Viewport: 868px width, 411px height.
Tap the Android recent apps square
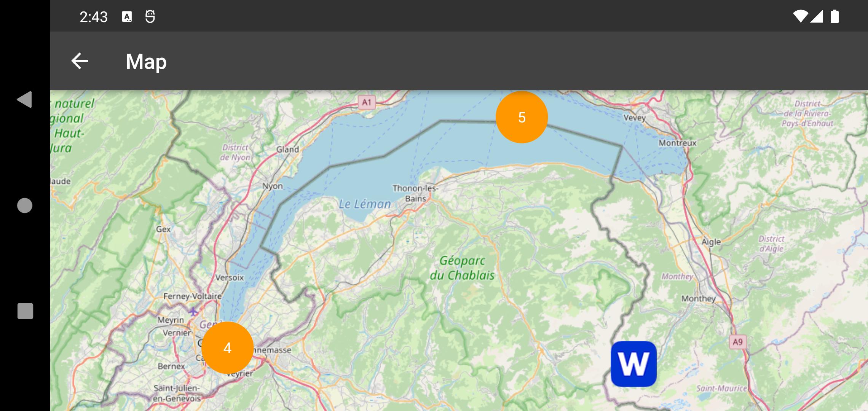pos(25,311)
